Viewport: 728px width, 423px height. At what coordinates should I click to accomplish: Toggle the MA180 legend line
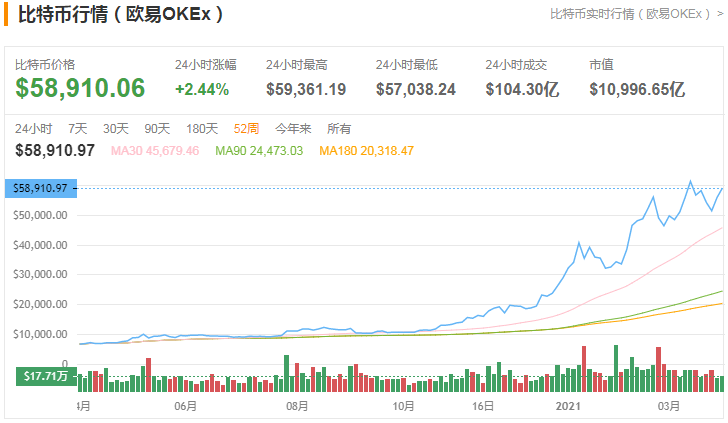point(366,150)
